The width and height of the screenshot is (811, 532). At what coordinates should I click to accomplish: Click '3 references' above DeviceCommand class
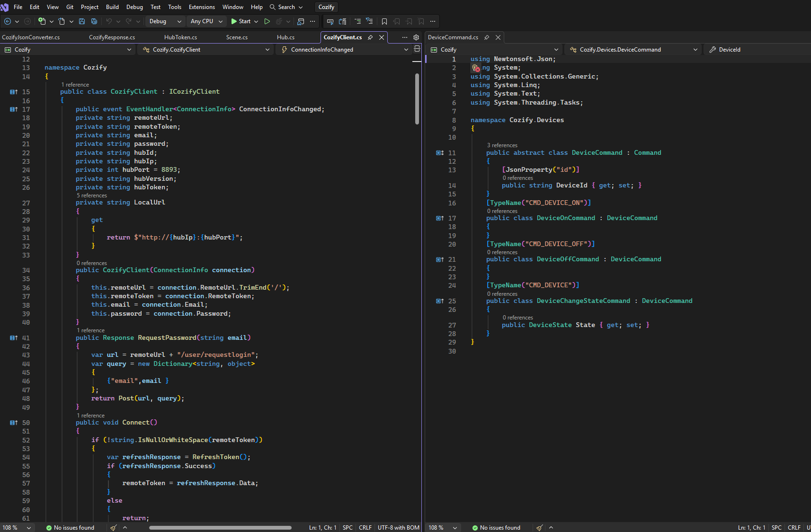coord(502,145)
